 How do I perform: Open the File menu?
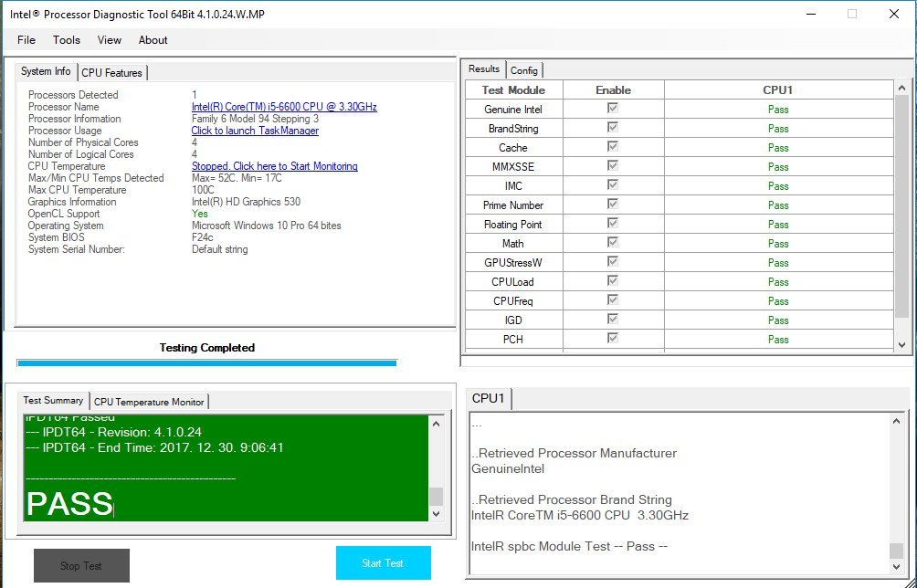(26, 40)
